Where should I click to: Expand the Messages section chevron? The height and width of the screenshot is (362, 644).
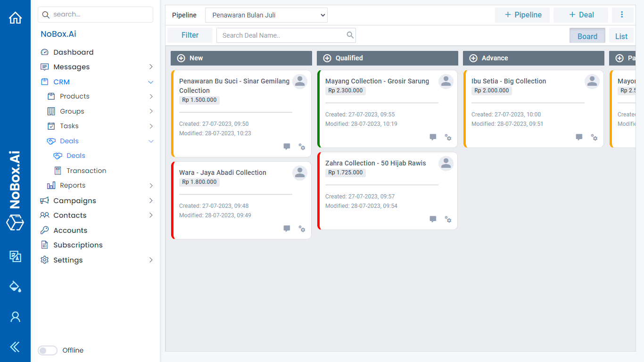pos(151,66)
